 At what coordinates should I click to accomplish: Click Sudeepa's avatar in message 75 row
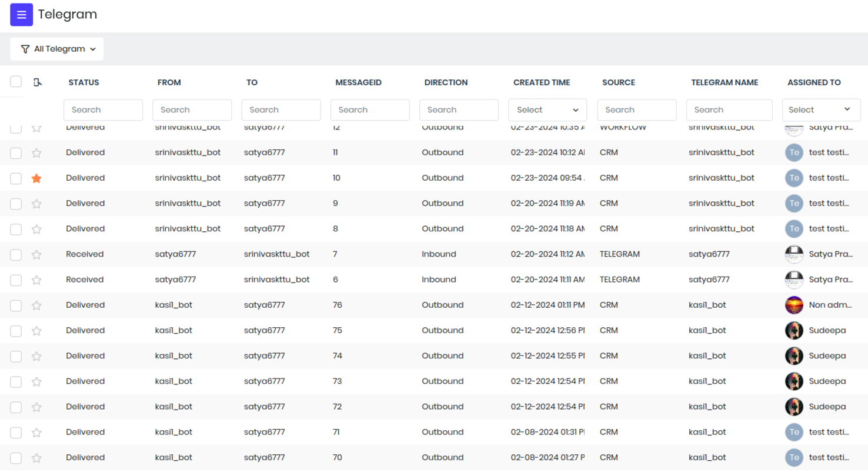point(794,330)
